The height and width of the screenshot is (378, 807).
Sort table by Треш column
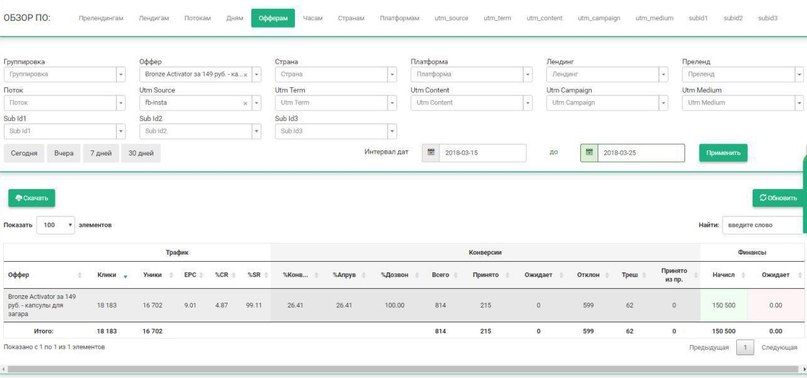click(x=631, y=275)
